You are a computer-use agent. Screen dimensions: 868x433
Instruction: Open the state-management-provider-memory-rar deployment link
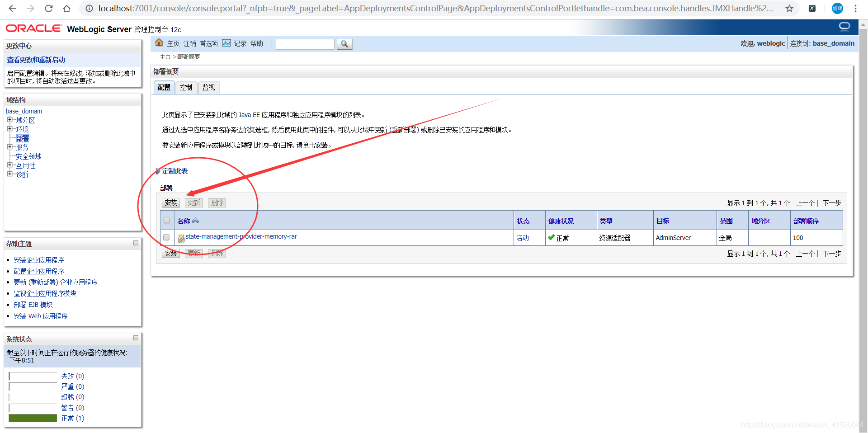click(x=241, y=236)
